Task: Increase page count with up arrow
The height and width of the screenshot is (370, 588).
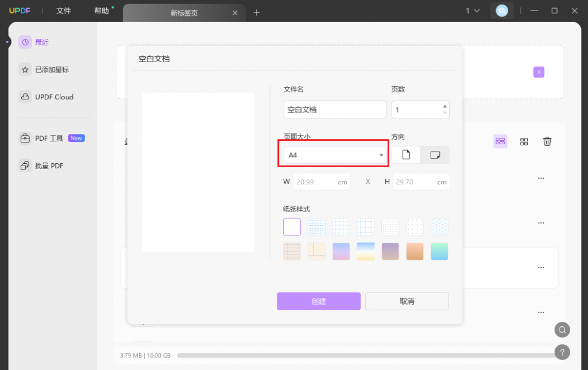Action: click(444, 106)
